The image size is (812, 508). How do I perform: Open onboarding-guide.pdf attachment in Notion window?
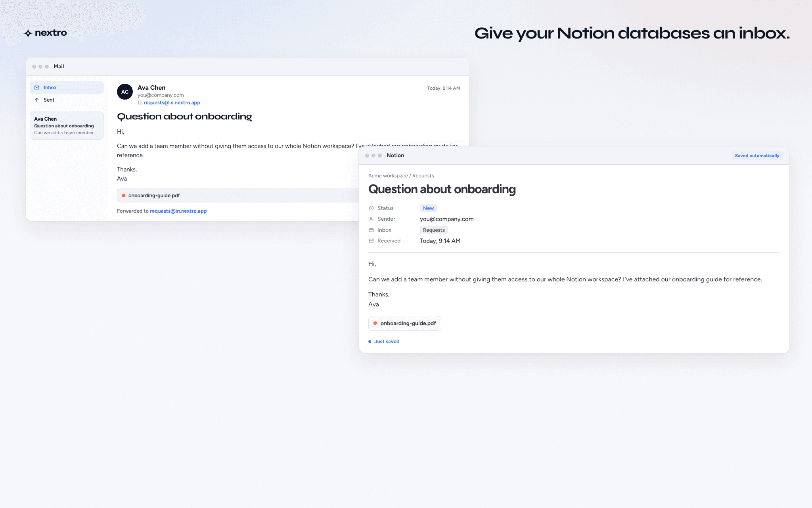click(404, 323)
